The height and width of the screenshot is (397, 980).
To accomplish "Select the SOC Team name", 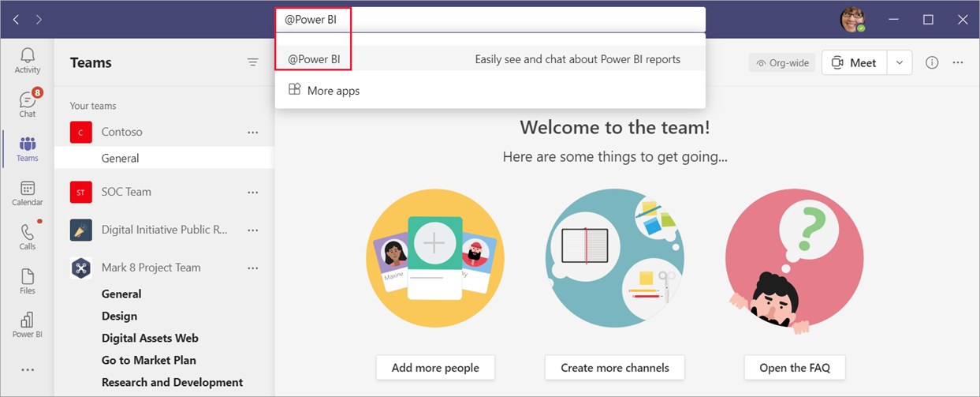I will [126, 192].
